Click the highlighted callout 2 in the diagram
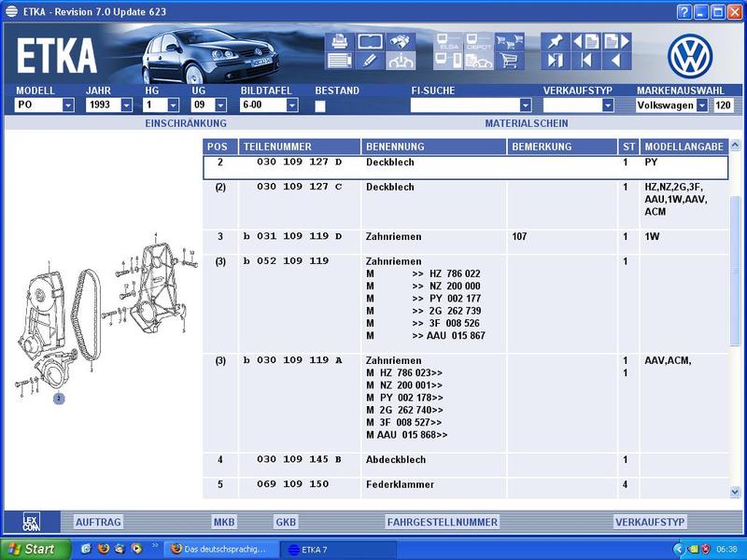The height and width of the screenshot is (560, 747). coord(59,399)
